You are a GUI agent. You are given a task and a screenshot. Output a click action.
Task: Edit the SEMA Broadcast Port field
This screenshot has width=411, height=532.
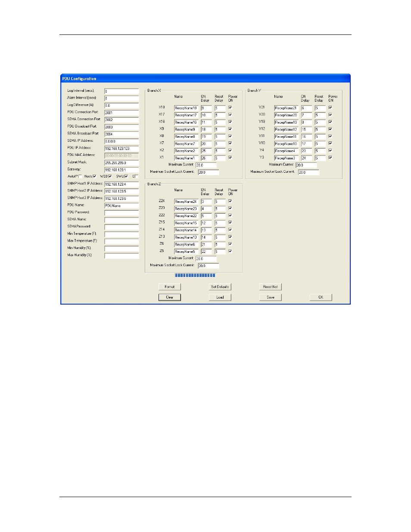click(x=121, y=134)
